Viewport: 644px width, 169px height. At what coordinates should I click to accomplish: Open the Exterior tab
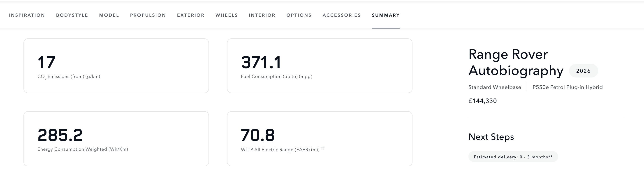click(191, 15)
